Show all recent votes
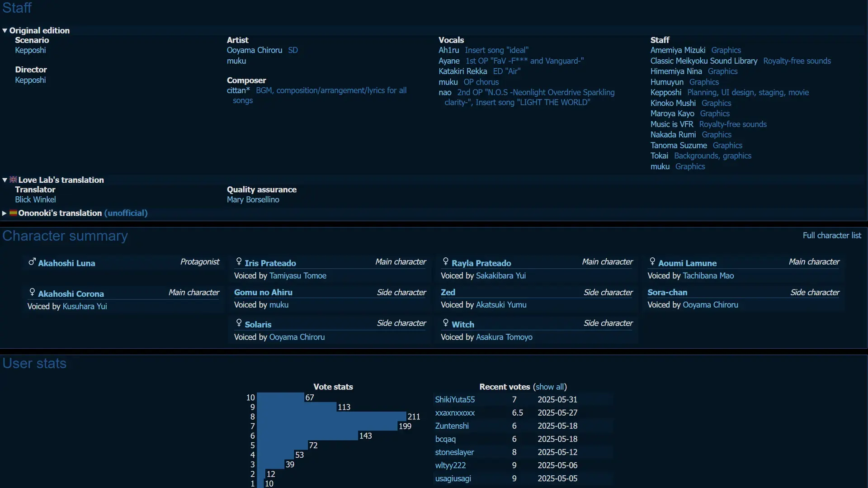 coord(550,387)
